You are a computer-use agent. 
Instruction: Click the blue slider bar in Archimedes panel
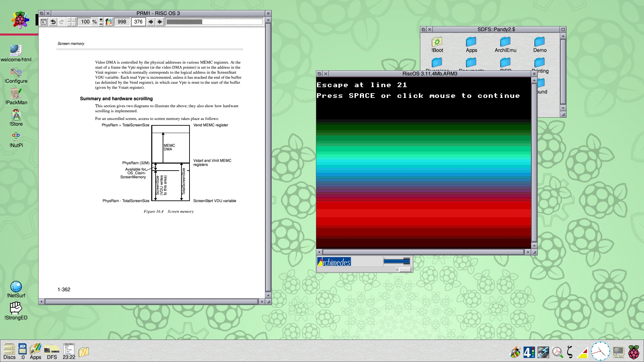[x=396, y=261]
